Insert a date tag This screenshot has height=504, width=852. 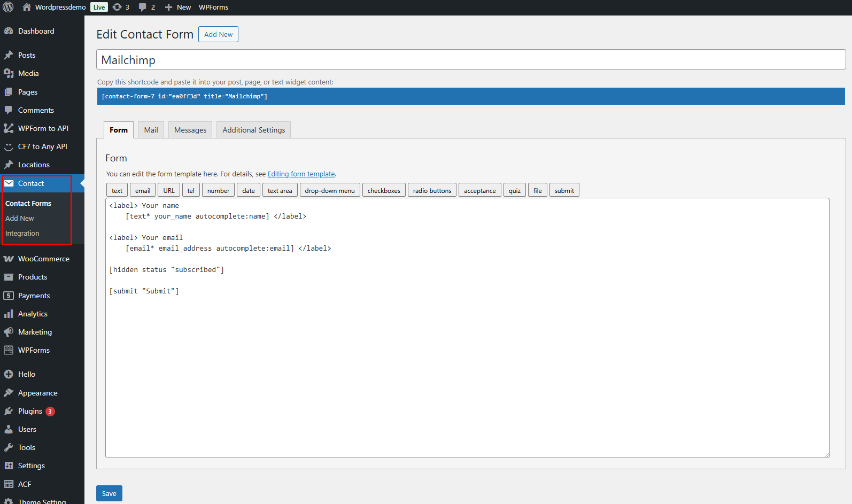pyautogui.click(x=249, y=190)
